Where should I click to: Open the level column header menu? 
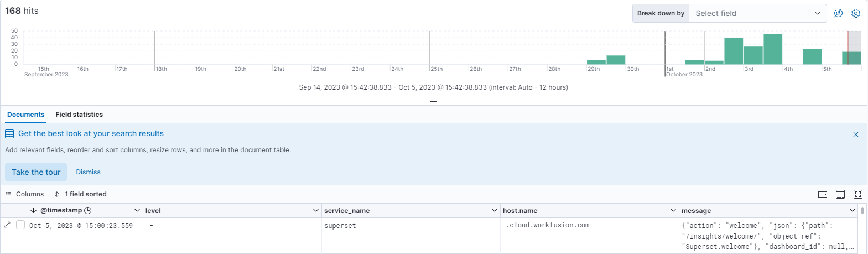pos(316,210)
